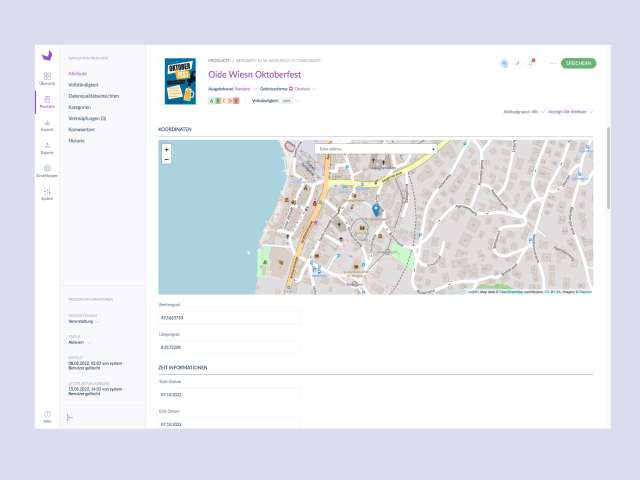This screenshot has width=640, height=480.
Task: Open the Hilfe help icon
Action: [x=47, y=415]
